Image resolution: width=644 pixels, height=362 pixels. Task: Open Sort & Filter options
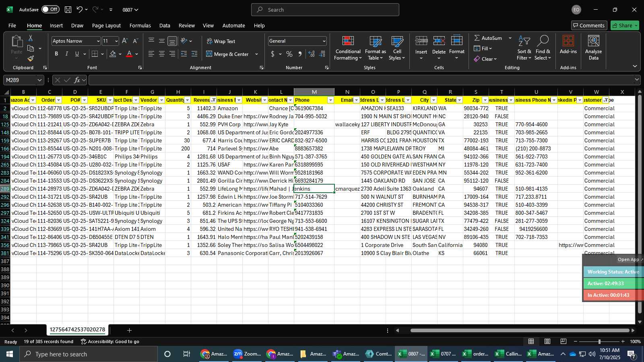pos(524,48)
